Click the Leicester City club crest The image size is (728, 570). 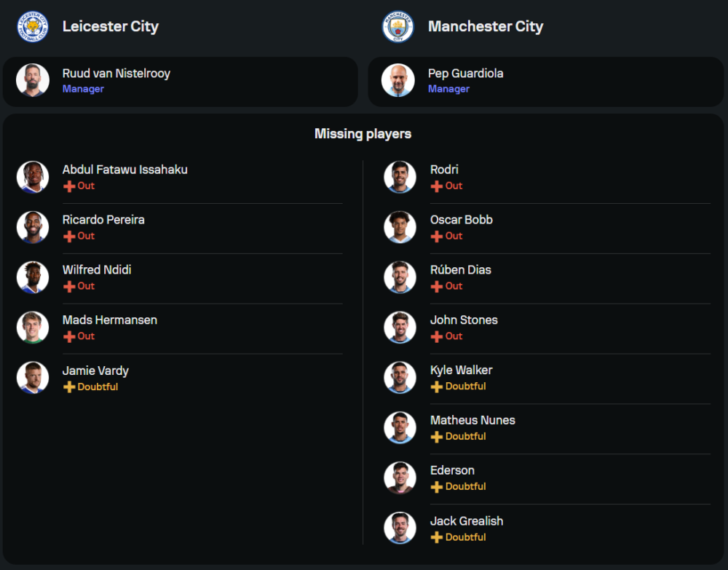point(33,26)
